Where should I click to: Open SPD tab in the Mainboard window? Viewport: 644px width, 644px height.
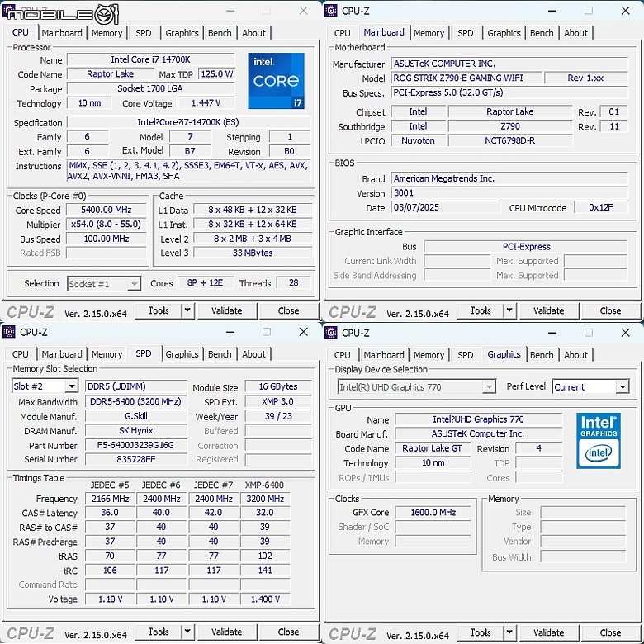[466, 33]
